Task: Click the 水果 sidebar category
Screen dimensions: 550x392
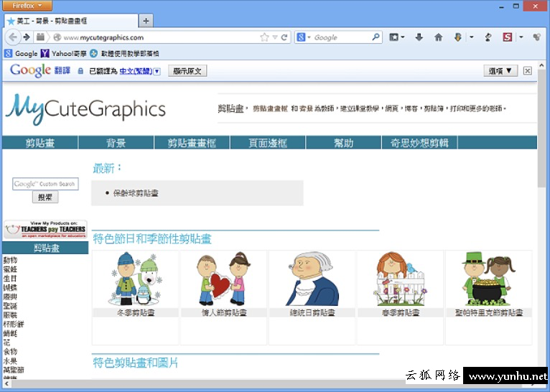Action: tap(10, 361)
